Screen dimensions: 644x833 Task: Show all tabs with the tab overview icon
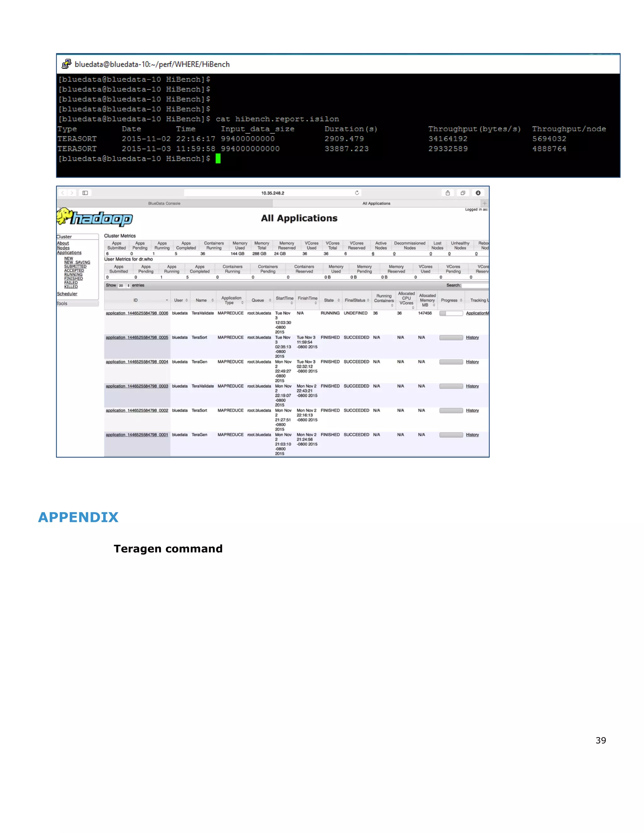(463, 193)
